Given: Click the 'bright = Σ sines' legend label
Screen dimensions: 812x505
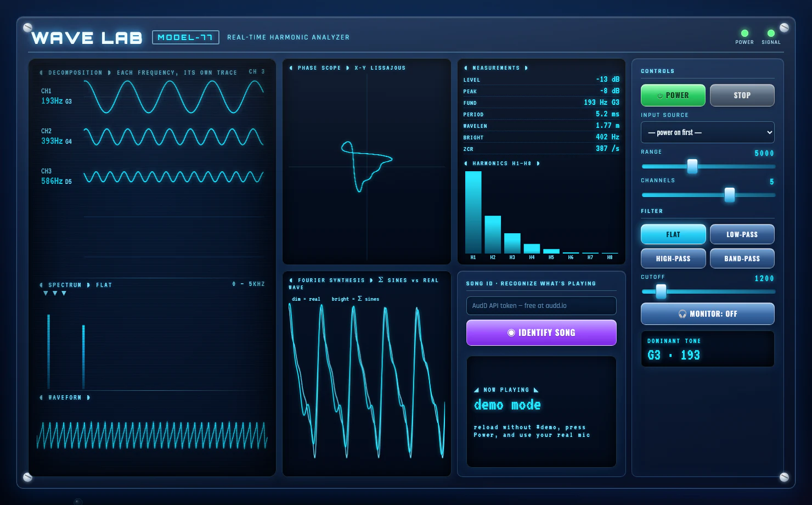Looking at the screenshot, I should click(x=355, y=299).
